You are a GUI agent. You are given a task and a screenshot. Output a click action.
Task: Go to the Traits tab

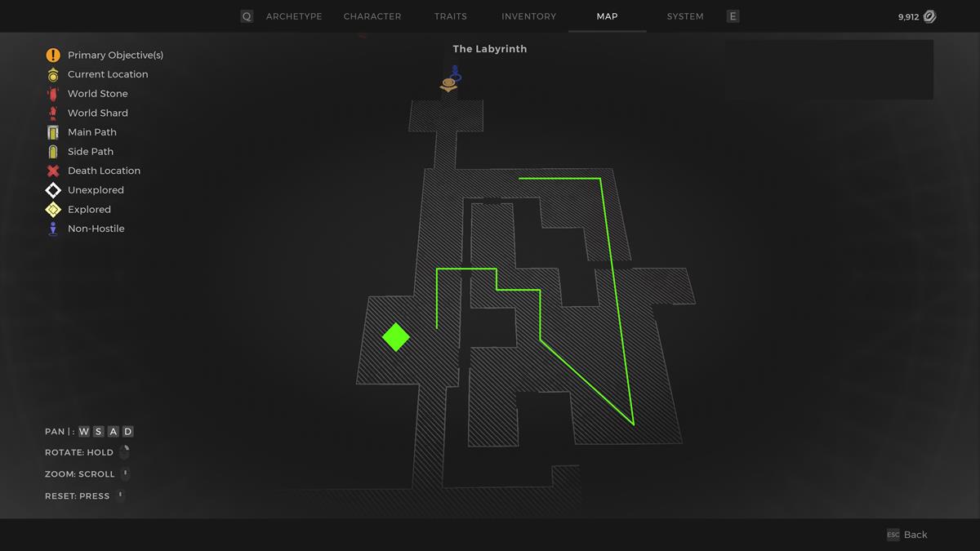[451, 16]
